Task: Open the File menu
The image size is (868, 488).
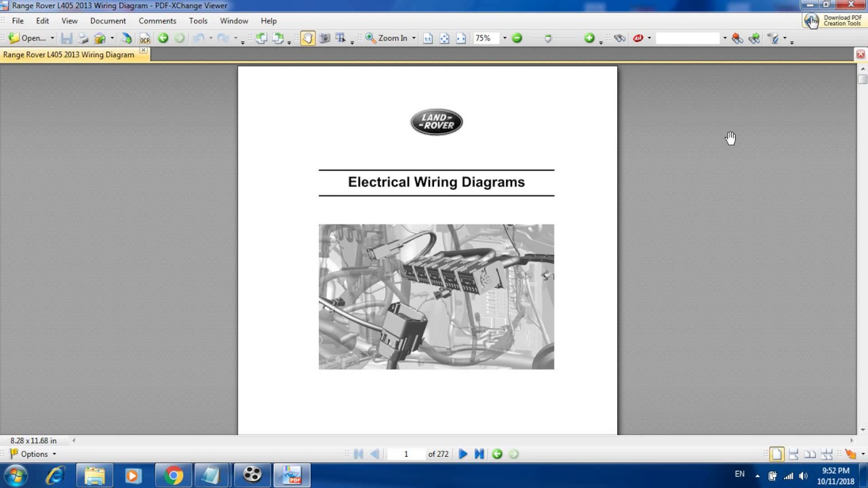Action: 18,20
